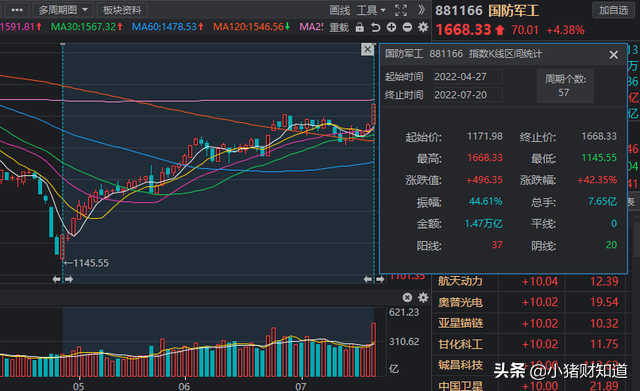Close the K线区间统计 statistics dialog
The width and height of the screenshot is (640, 391).
click(x=613, y=55)
